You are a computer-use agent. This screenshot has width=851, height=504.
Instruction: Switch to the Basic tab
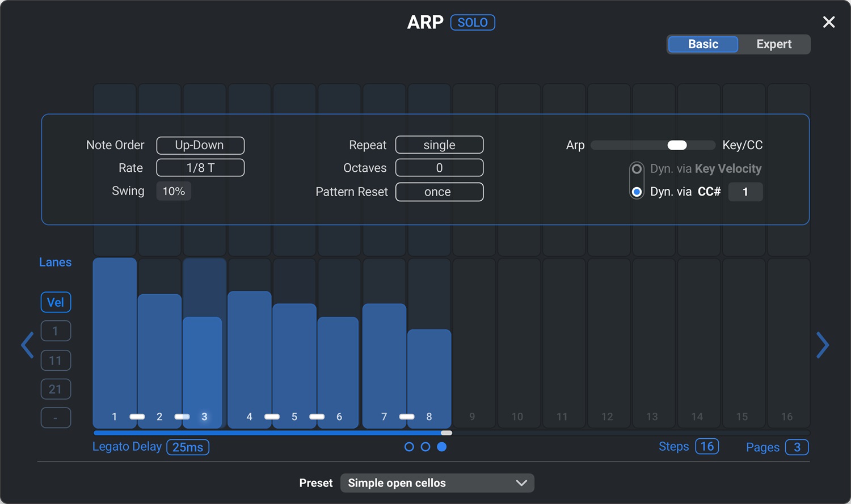point(703,44)
